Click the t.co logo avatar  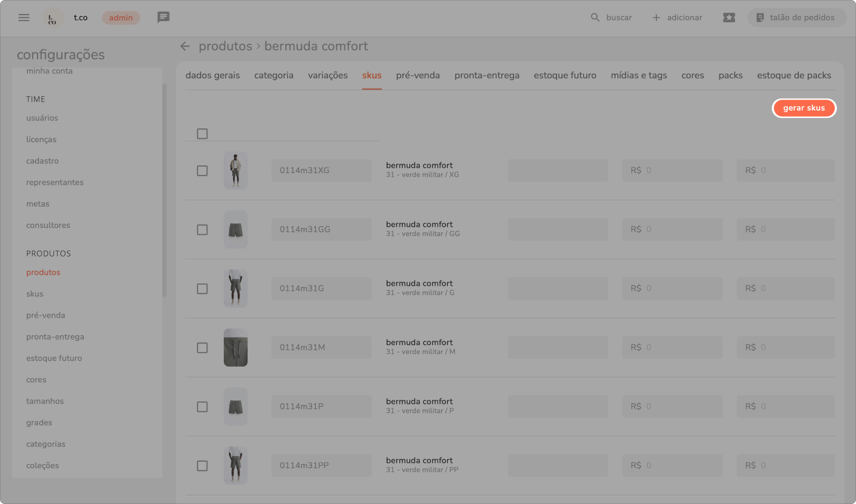(53, 18)
